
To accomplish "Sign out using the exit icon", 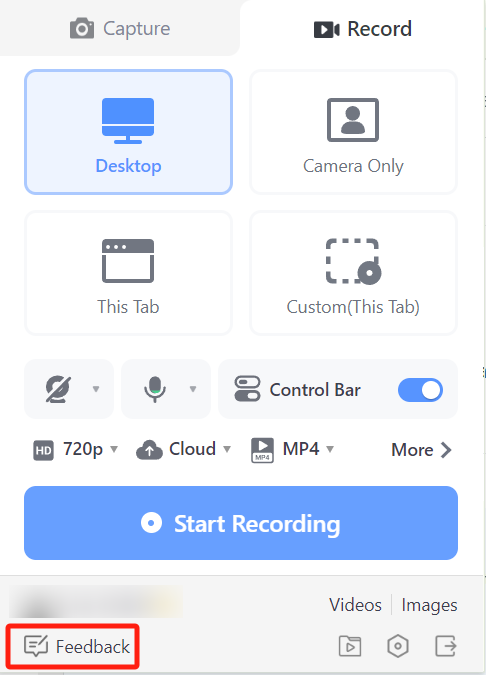I will click(x=446, y=646).
